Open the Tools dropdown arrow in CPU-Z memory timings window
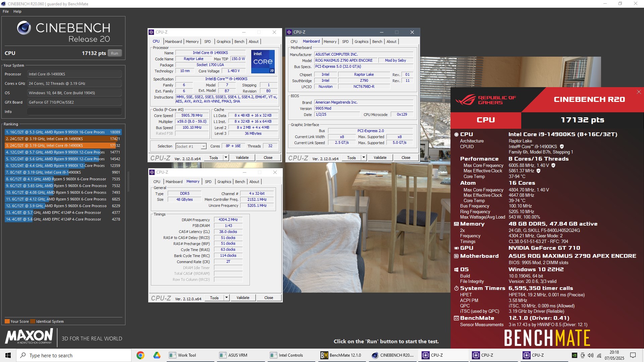 (226, 298)
